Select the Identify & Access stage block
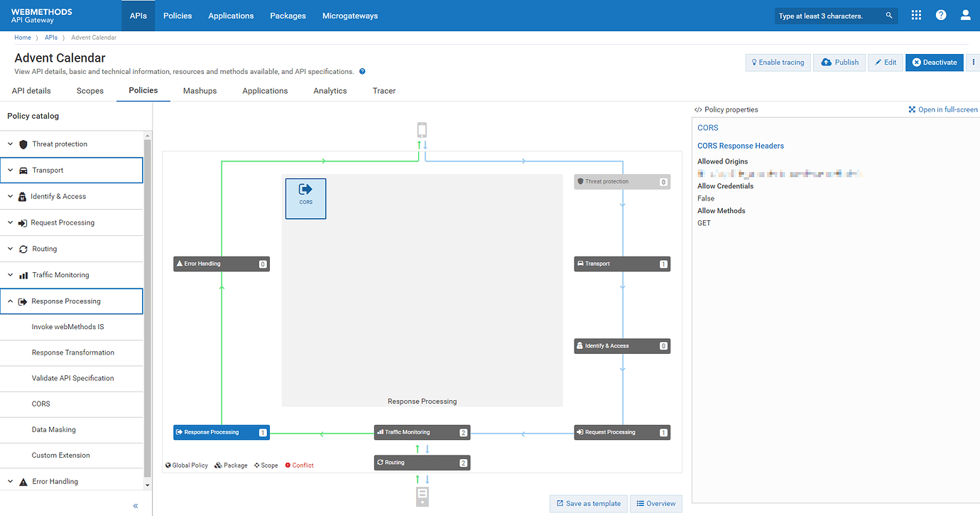The width and height of the screenshot is (980, 516). pyautogui.click(x=622, y=346)
